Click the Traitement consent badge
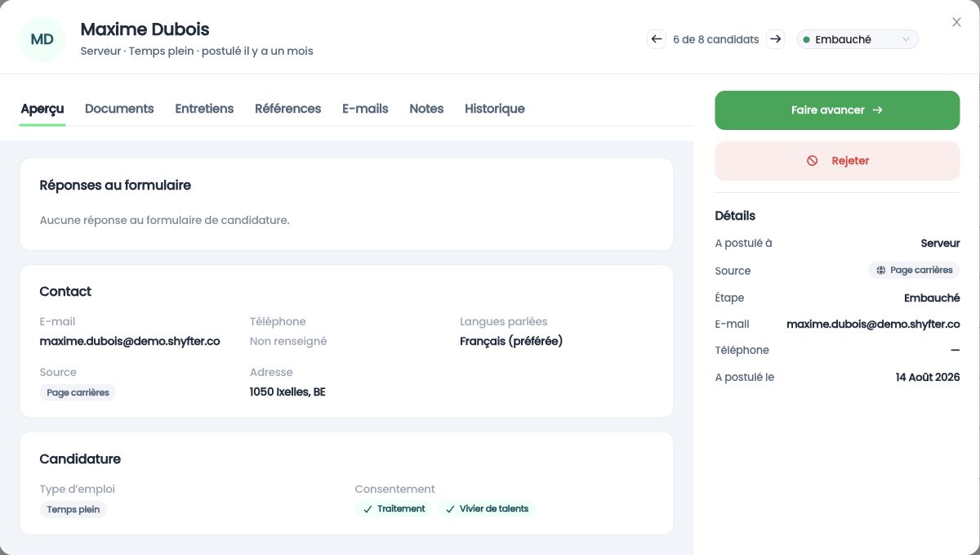 394,508
